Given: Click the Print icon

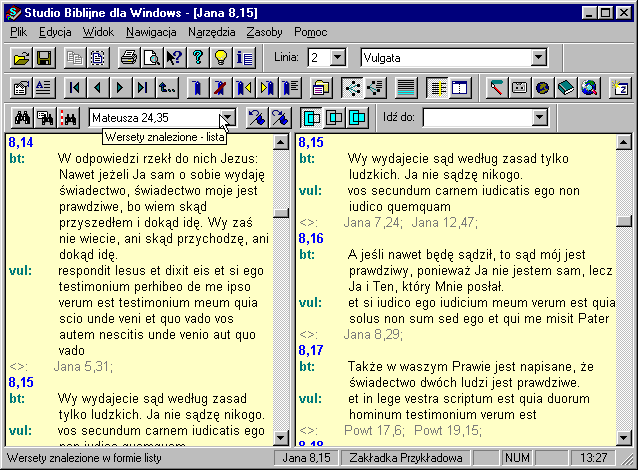Looking at the screenshot, I should pos(129,58).
